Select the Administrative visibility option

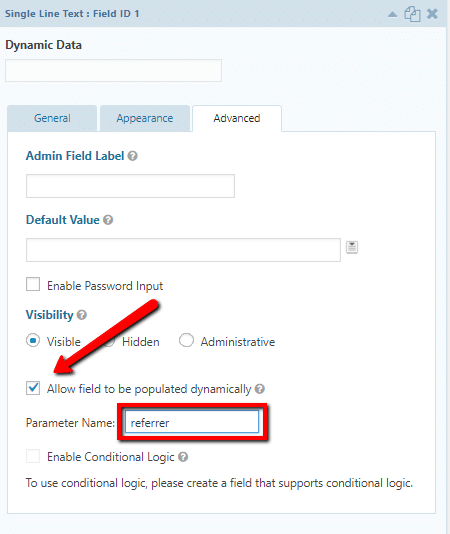186,340
